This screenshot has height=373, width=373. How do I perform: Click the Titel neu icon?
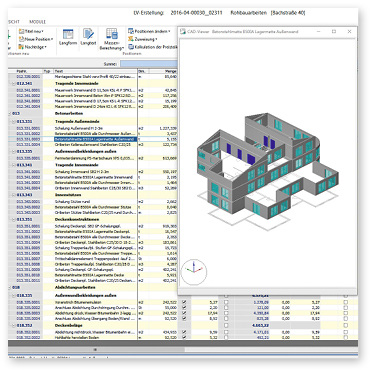21,31
